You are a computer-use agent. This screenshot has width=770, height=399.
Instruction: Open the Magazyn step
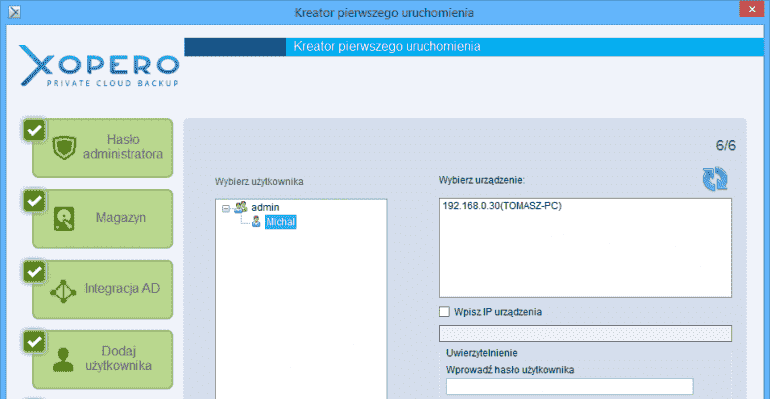(x=103, y=218)
